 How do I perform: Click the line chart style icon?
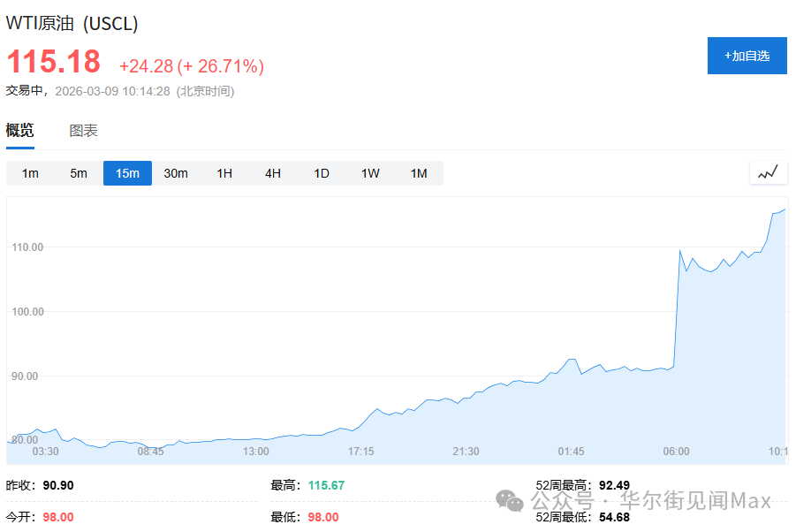[767, 172]
